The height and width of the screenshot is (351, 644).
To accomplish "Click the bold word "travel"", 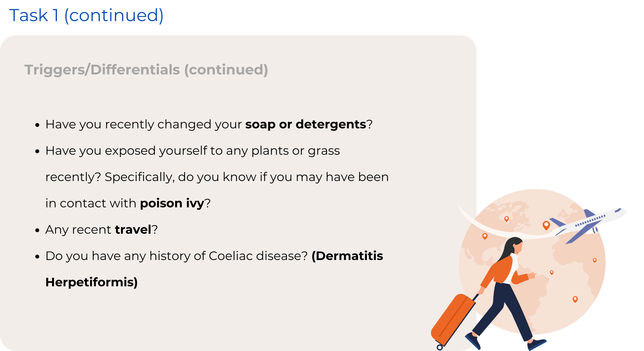I will click(133, 230).
